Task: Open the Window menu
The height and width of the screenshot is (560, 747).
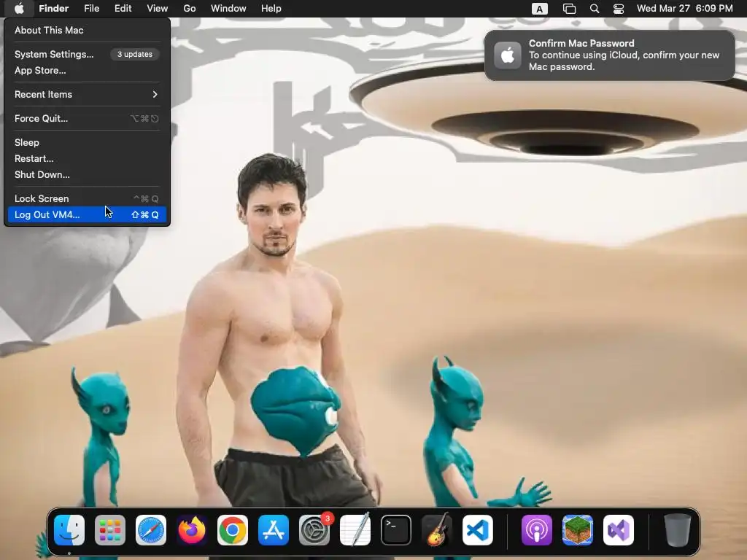Action: (x=228, y=9)
